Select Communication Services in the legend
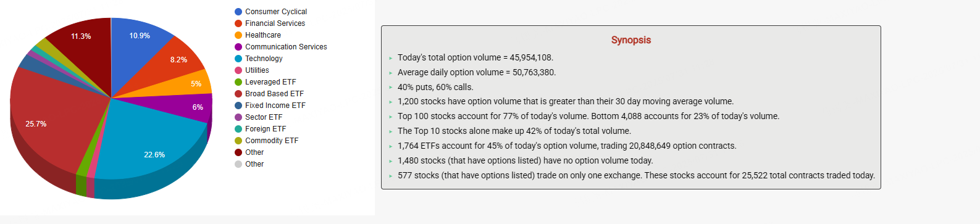 281,47
